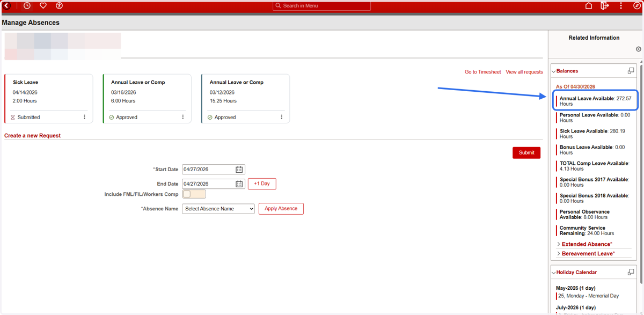Image resolution: width=644 pixels, height=315 pixels.
Task: Open End Date calendar picker
Action: pos(239,184)
